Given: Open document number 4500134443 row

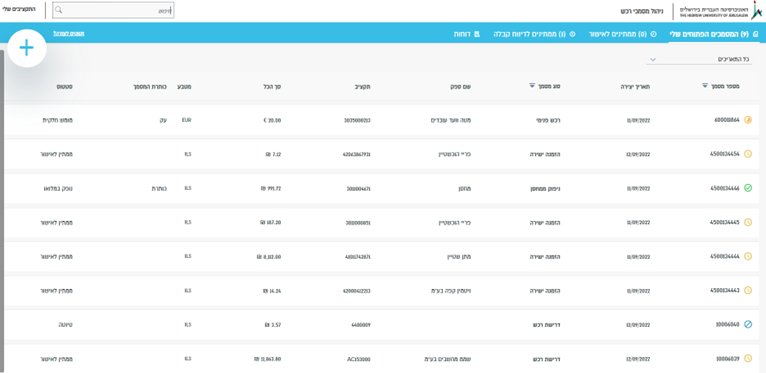Looking at the screenshot, I should pyautogui.click(x=382, y=290).
